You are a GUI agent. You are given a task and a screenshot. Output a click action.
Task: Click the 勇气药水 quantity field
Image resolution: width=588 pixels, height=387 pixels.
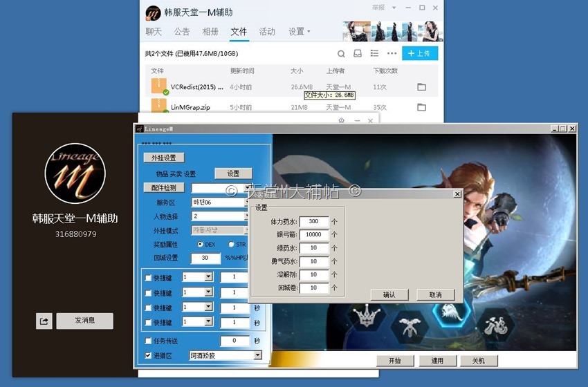pyautogui.click(x=314, y=261)
